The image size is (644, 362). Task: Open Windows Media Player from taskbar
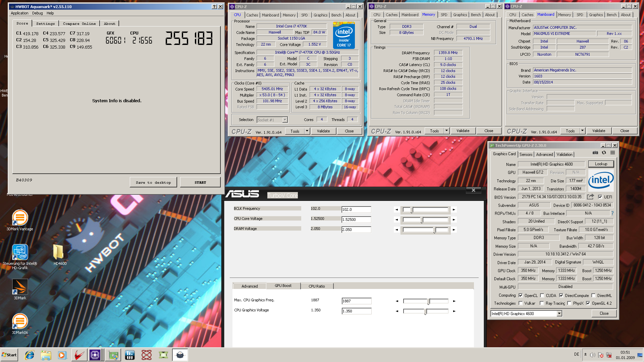click(62, 355)
